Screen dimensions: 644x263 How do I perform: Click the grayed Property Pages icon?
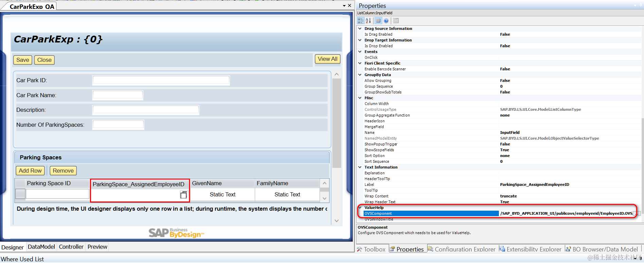pyautogui.click(x=396, y=21)
